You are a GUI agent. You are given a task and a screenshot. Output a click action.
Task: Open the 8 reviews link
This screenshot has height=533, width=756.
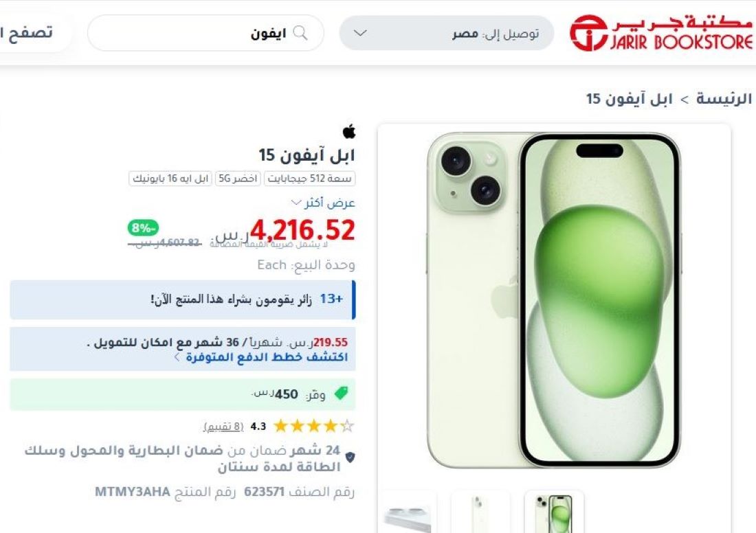[x=223, y=427]
